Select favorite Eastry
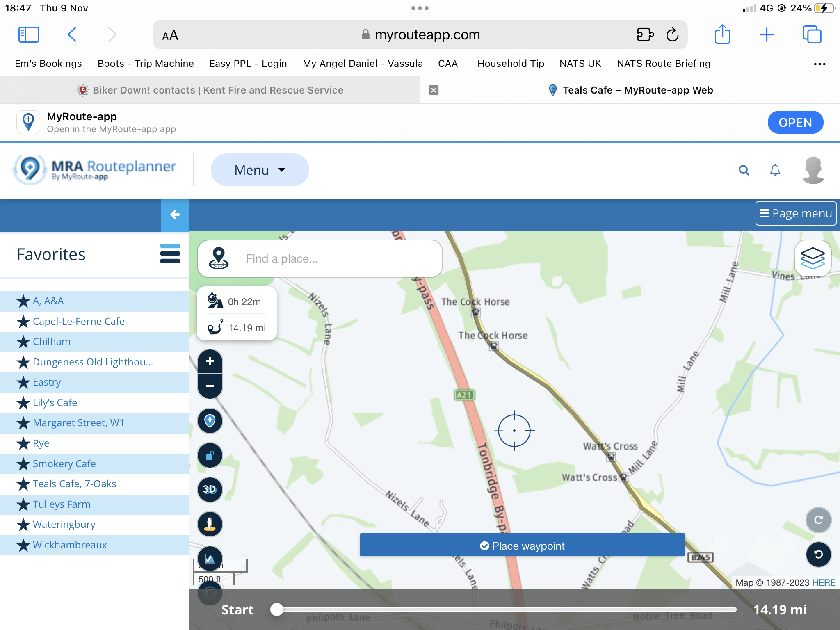The height and width of the screenshot is (630, 840). (94, 382)
